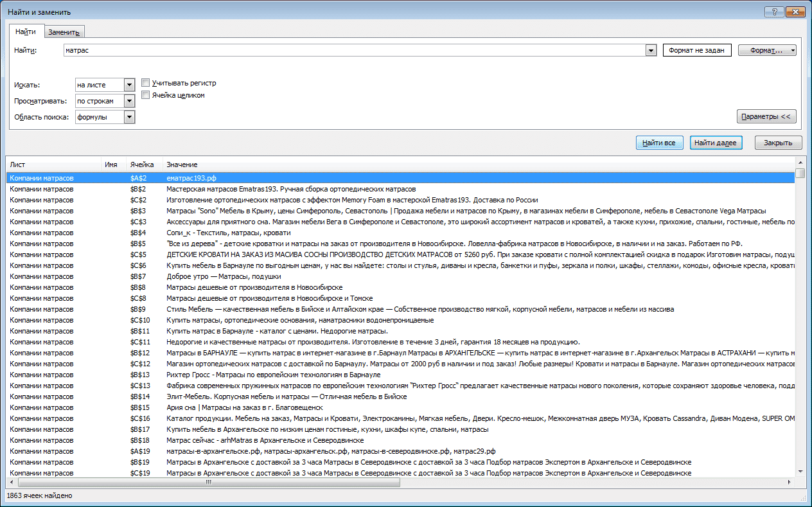
Task: Select the row 'Стиль Мебель — качественная мебель в Бийске'
Action: [x=400, y=309]
